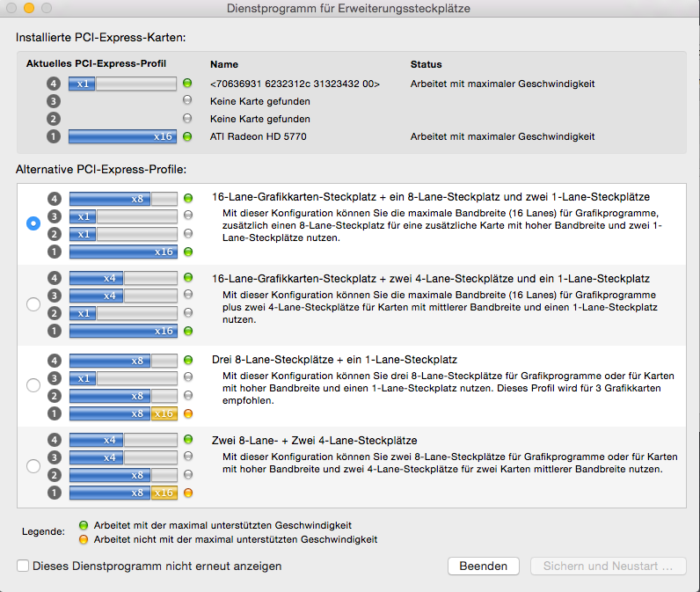Select the 'Zwei 8-Lane- + Zwei 4-Lane' radio button
This screenshot has width=700, height=592.
(33, 466)
